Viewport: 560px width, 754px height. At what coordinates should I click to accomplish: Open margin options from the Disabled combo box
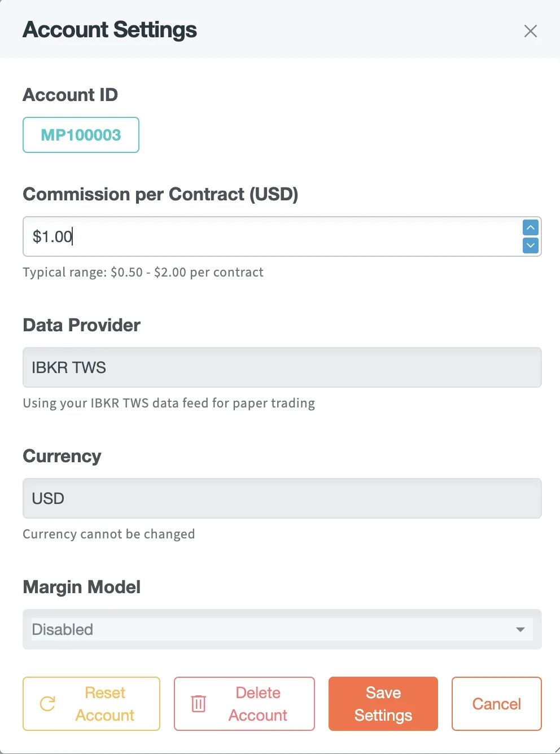[282, 629]
